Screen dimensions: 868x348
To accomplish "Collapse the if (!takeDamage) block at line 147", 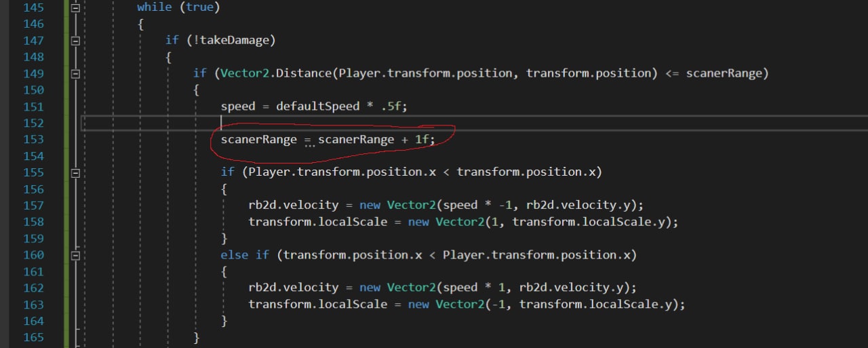I will click(x=75, y=41).
